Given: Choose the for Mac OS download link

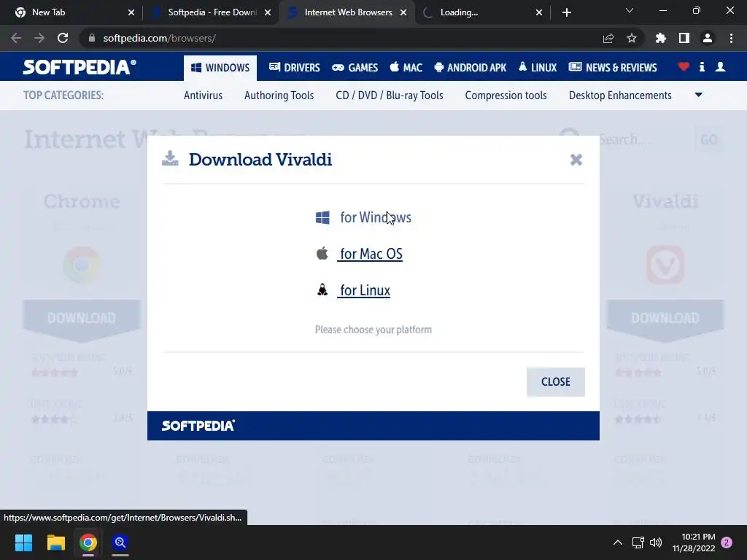Looking at the screenshot, I should click(x=371, y=254).
